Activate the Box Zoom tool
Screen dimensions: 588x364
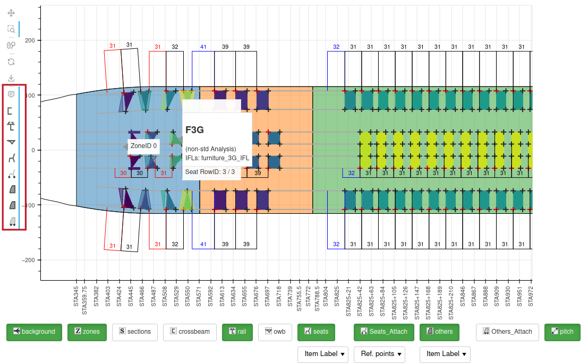click(x=11, y=29)
